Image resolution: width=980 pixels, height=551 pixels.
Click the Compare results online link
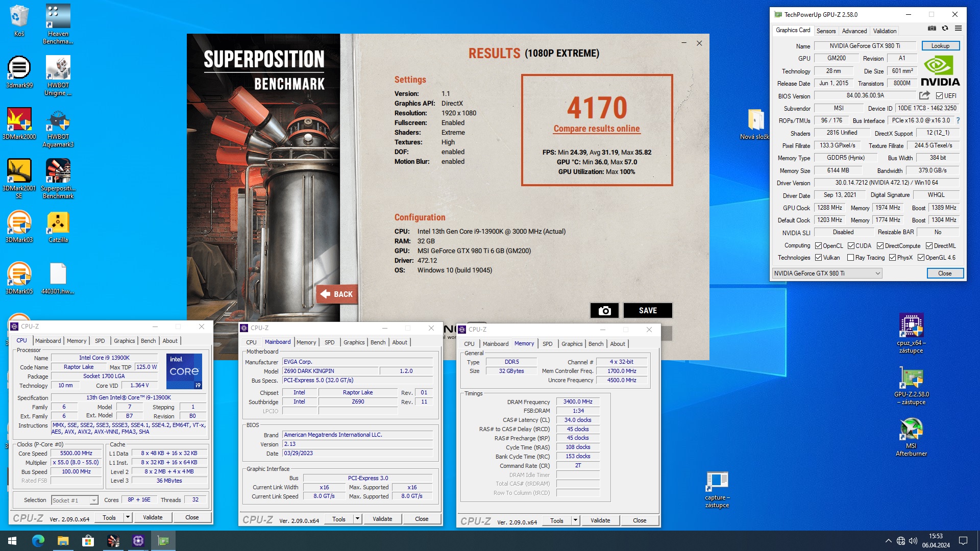[x=597, y=129]
